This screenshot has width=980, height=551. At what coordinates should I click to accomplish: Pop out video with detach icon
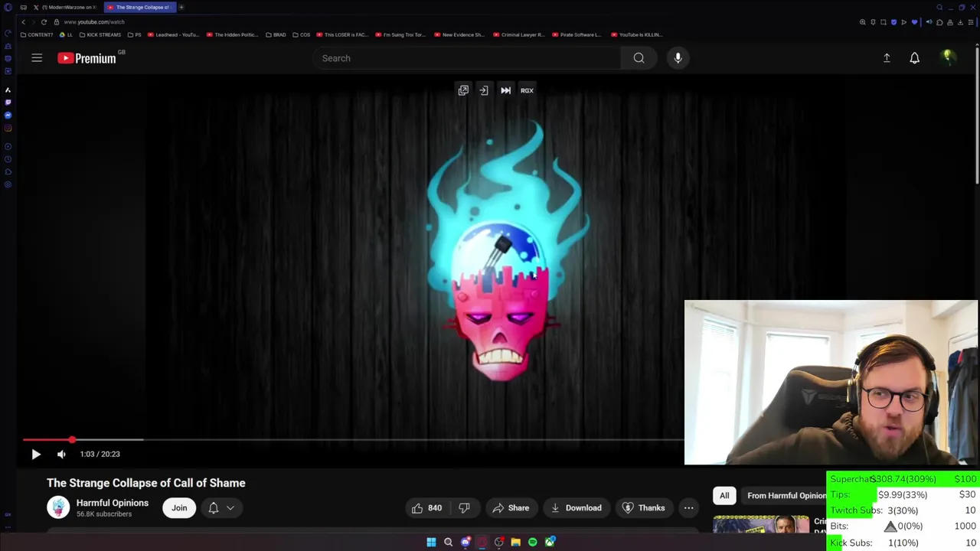click(x=463, y=90)
